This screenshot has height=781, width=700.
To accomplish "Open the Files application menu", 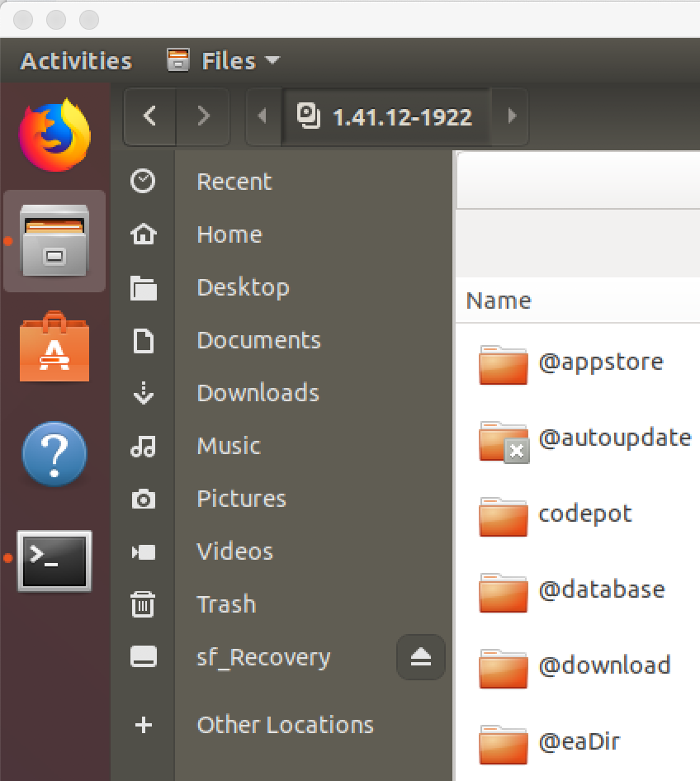I will (x=224, y=61).
